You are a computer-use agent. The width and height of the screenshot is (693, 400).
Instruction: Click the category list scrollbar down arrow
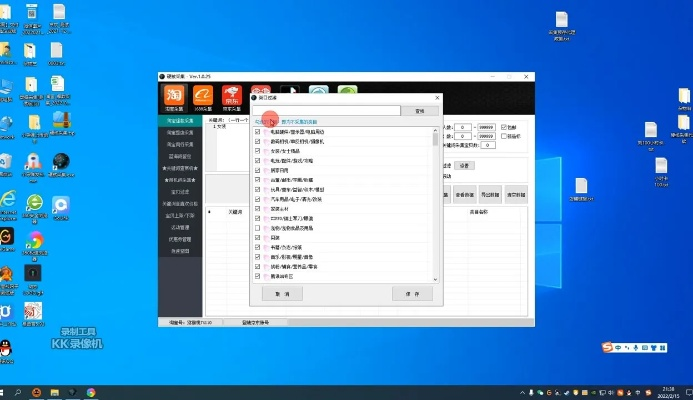pyautogui.click(x=436, y=277)
